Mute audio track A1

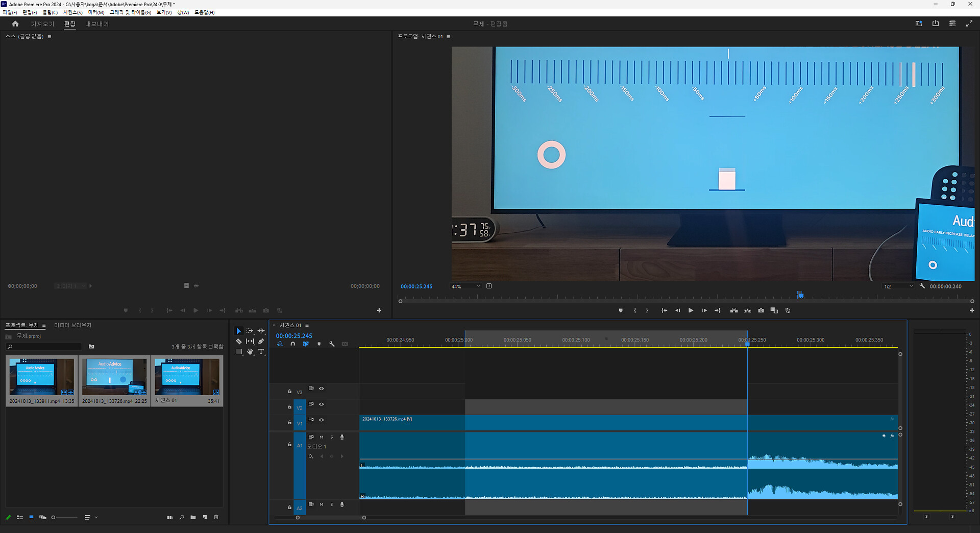(321, 437)
